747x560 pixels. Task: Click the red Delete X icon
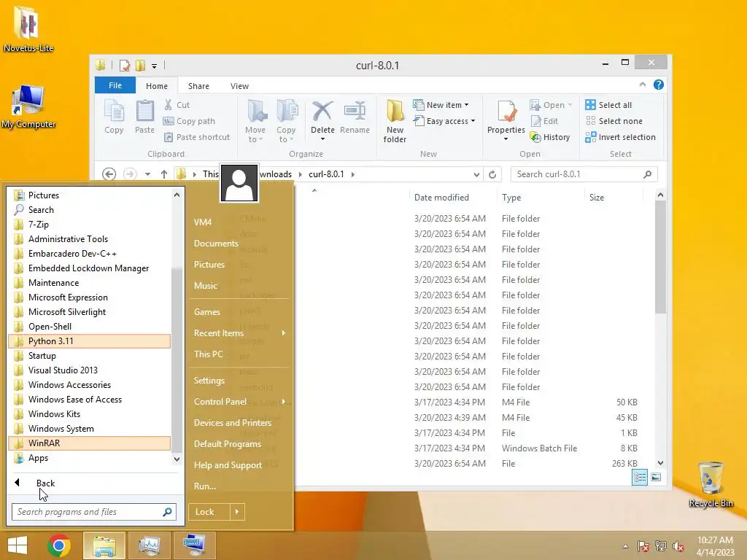(322, 112)
